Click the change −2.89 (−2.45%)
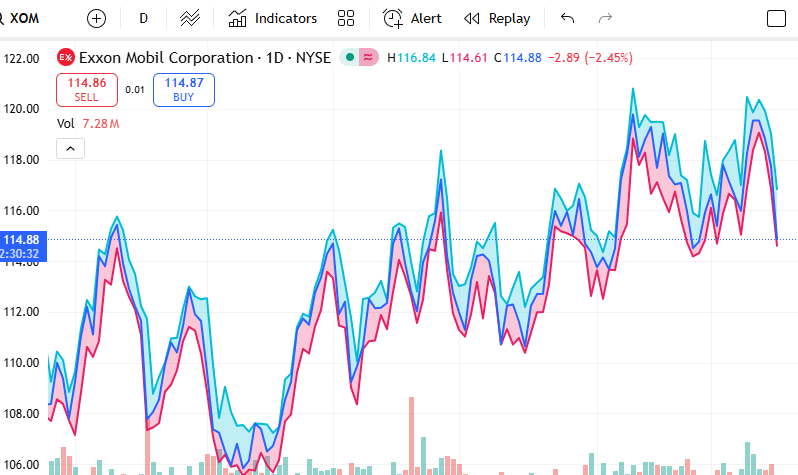The width and height of the screenshot is (798, 475). [x=590, y=58]
